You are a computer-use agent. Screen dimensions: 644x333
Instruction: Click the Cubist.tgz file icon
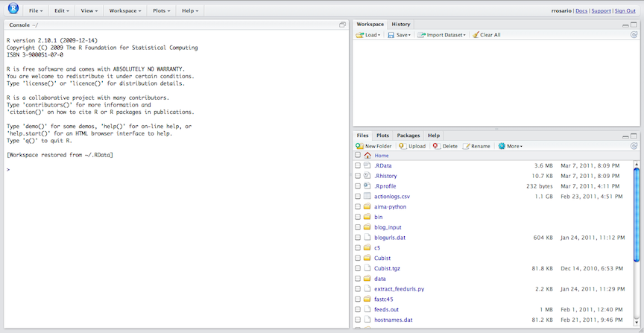(x=367, y=268)
